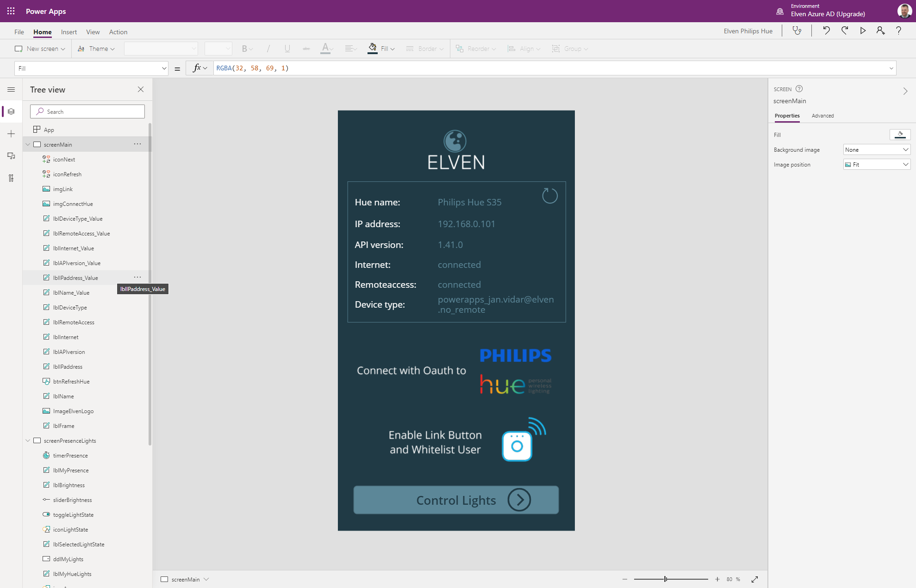Open the Theme dropdown
This screenshot has height=588, width=916.
[96, 49]
